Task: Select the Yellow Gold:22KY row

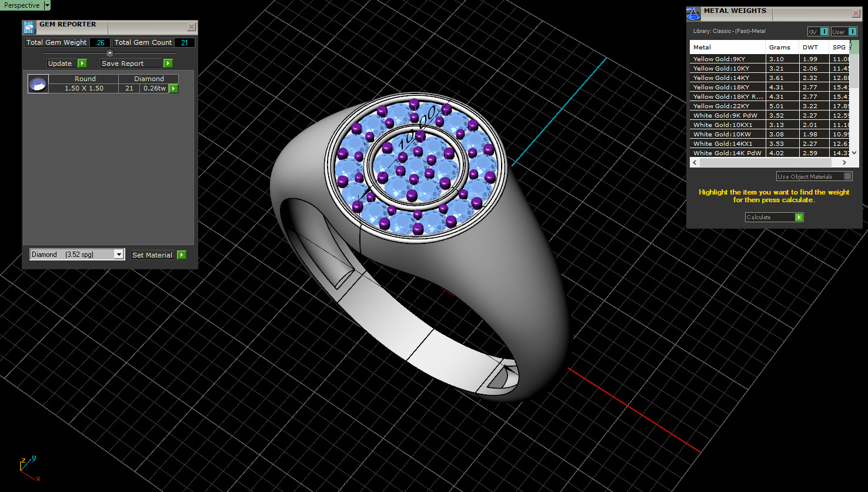Action: [770, 106]
